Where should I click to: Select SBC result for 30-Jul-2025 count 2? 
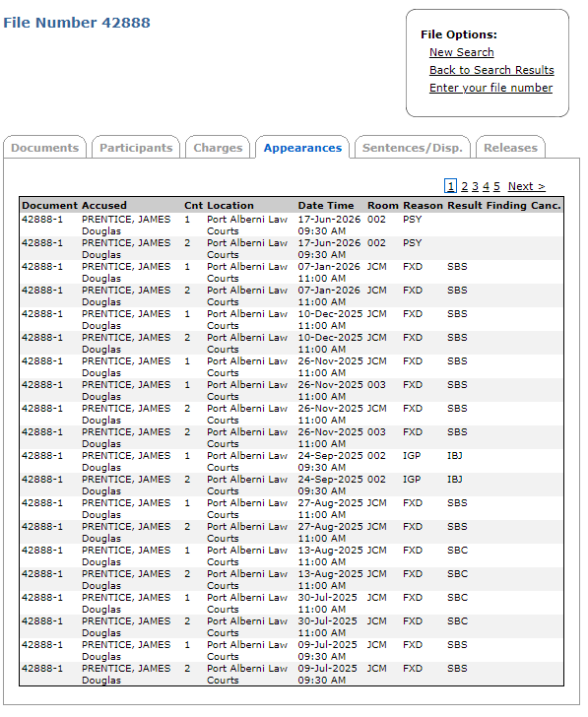click(x=457, y=621)
